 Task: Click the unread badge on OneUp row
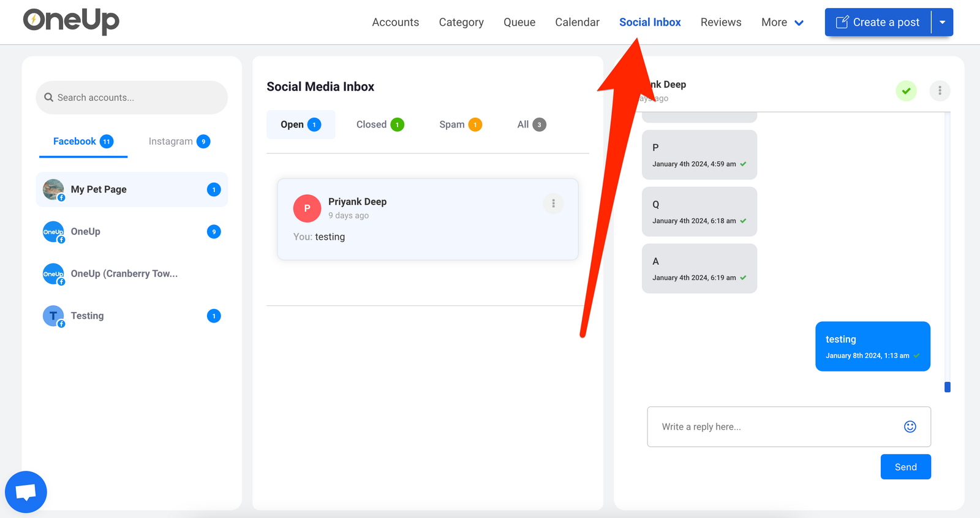(x=214, y=232)
